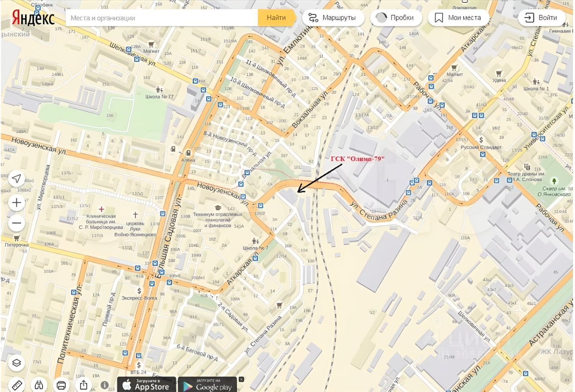Screen dimensions: 575x392
Task: Focus the 'Места и организации' search field
Action: (x=162, y=18)
